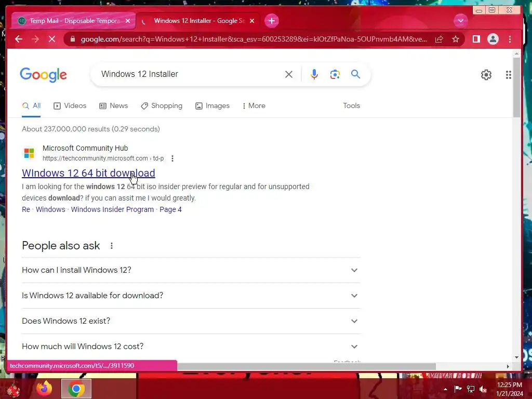
Task: Open WIndows 12 64 bit download link
Action: click(x=88, y=173)
